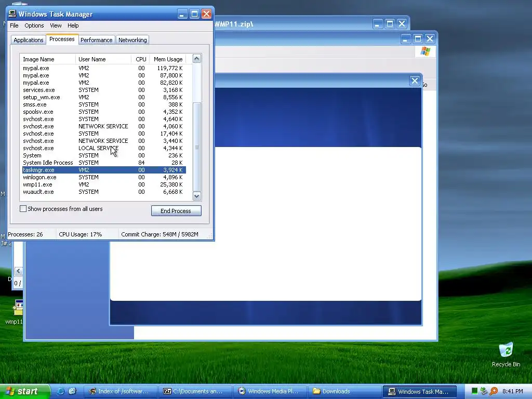Launch Internet Explorer from Quick Launch
Screen dimensions: 532x399
click(60, 391)
